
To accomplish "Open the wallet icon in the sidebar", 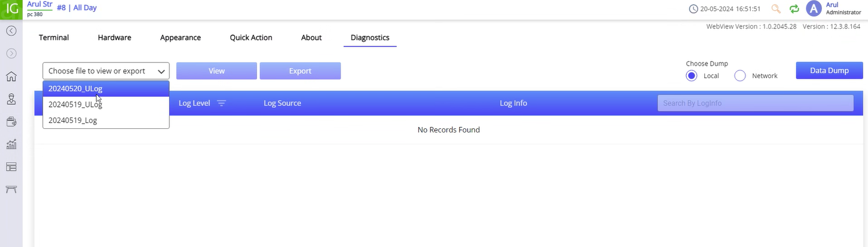I will pyautogui.click(x=11, y=122).
